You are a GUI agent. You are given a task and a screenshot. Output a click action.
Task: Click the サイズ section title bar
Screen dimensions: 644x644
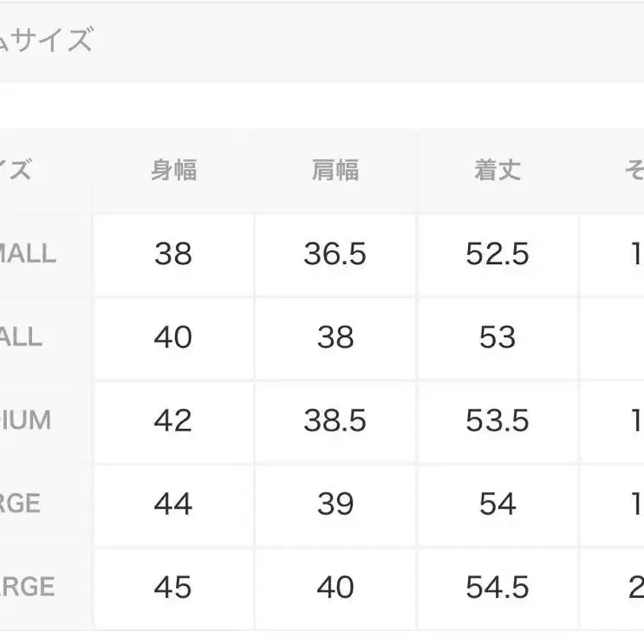(x=322, y=41)
